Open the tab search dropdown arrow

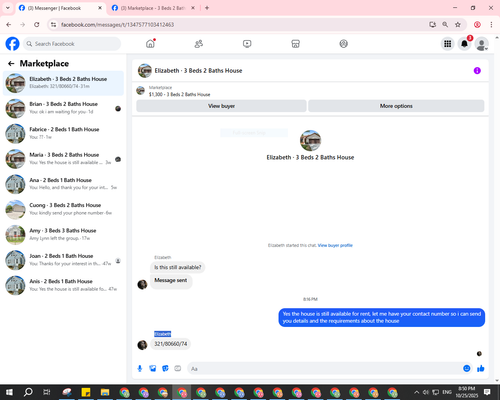click(8, 8)
